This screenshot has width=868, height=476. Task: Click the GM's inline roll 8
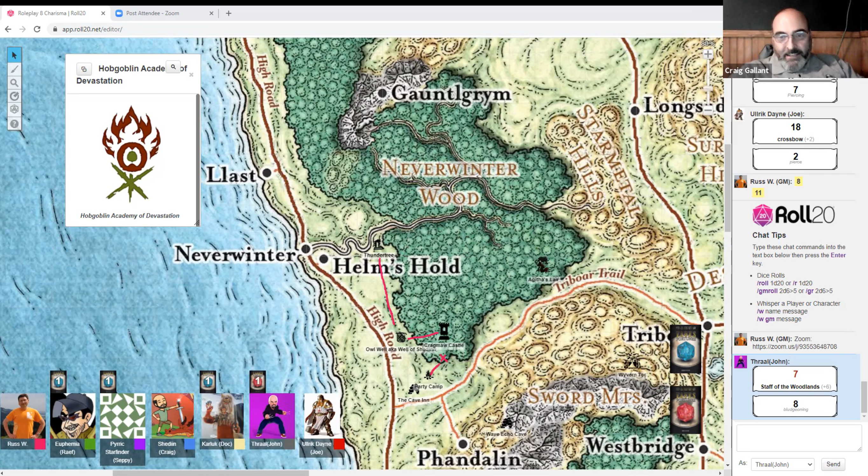point(798,181)
